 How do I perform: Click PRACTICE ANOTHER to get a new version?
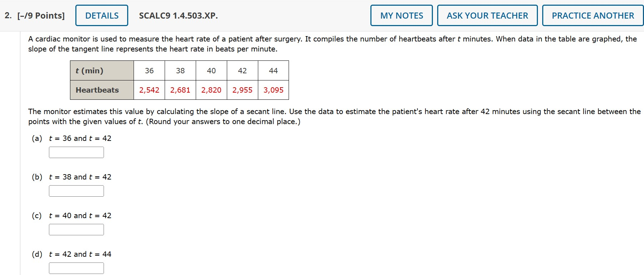coord(592,15)
